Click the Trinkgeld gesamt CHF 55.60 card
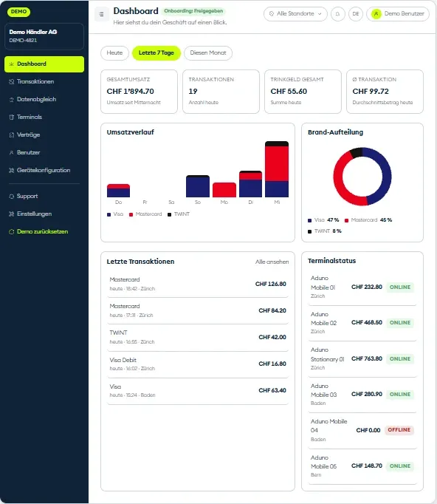Image resolution: width=437 pixels, height=504 pixels. 303,92
